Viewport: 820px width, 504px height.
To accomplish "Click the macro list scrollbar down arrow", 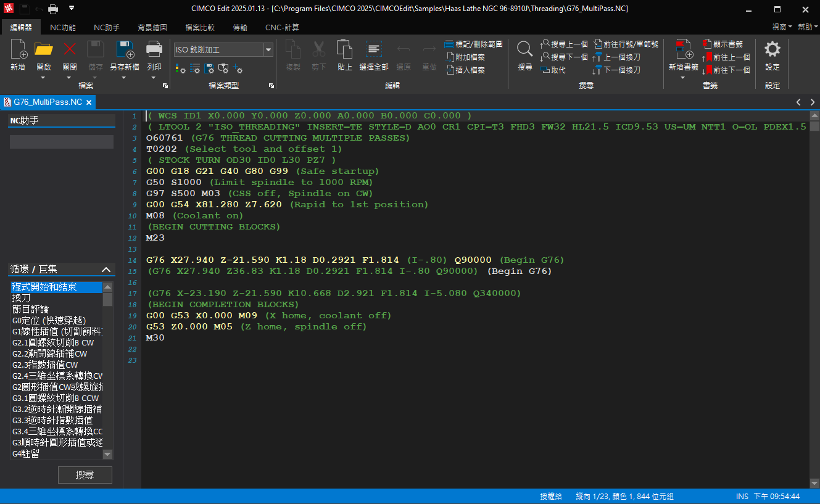I will tap(108, 454).
